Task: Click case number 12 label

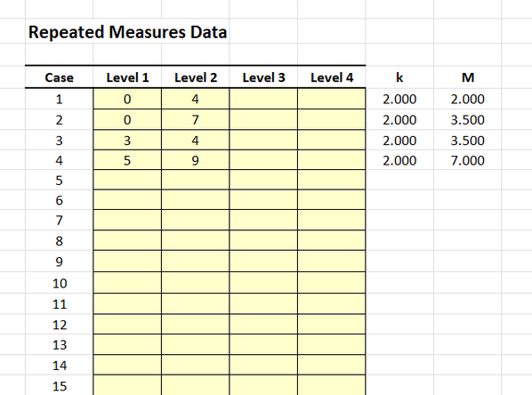Action: click(60, 325)
